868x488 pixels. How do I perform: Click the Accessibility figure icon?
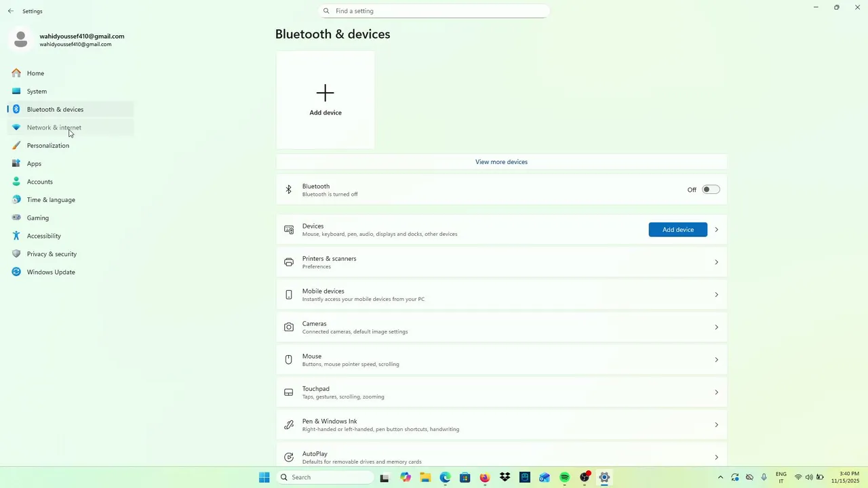tap(16, 236)
